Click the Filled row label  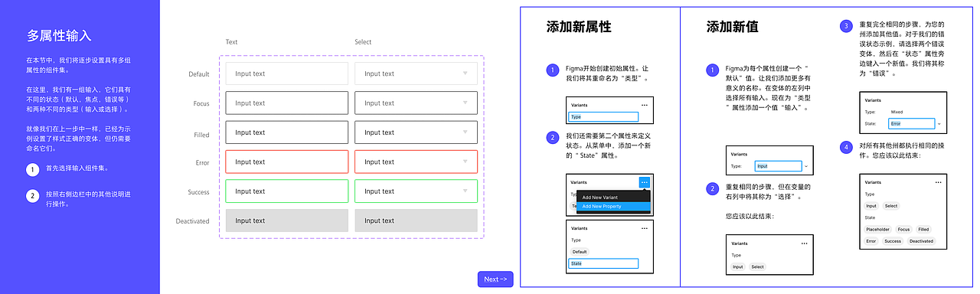[201, 135]
